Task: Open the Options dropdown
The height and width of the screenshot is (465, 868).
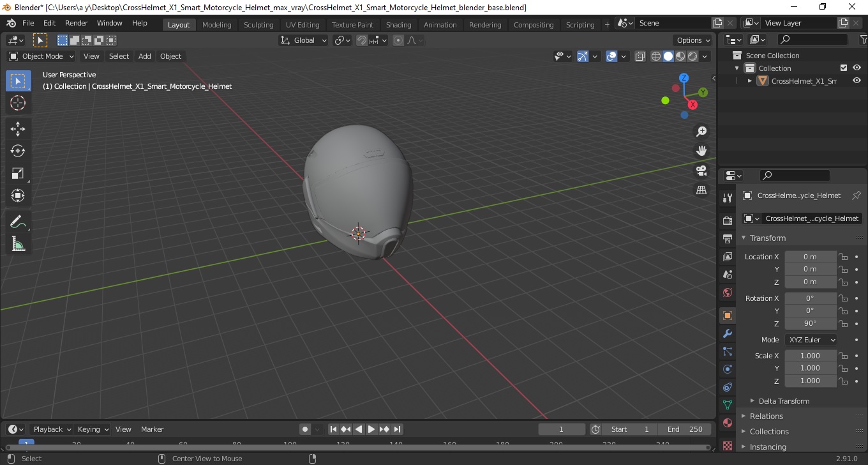Action: click(x=694, y=40)
